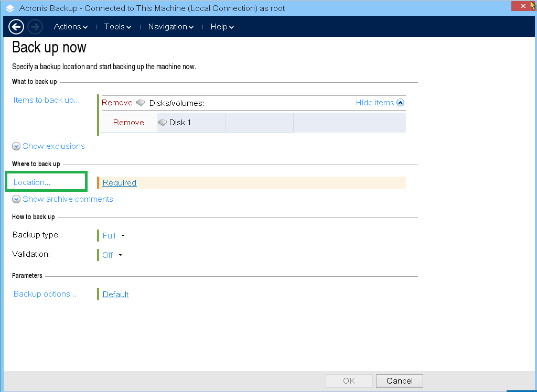537x392 pixels.
Task: Open the Location selection link
Action: pyautogui.click(x=32, y=182)
